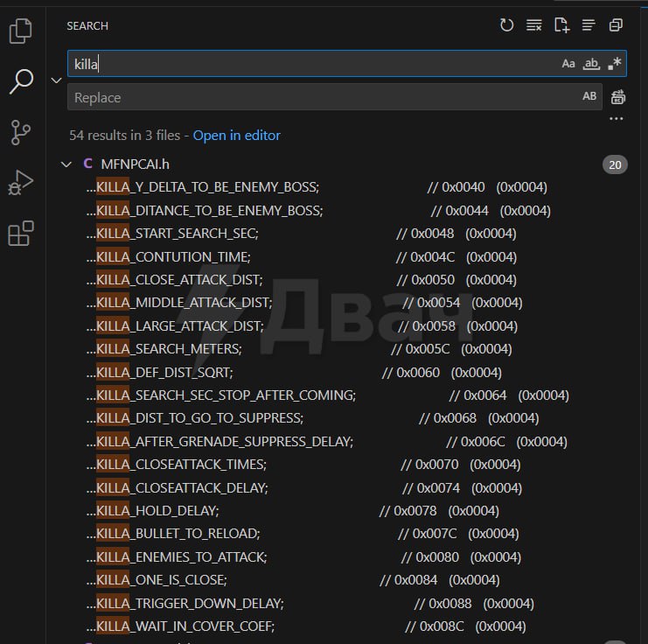Click into the Replace input field

[x=324, y=97]
